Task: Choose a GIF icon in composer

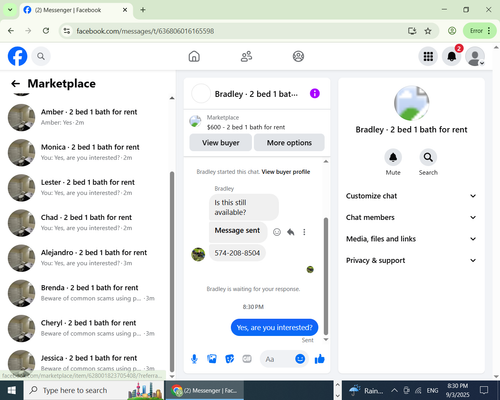Action: 247,359
